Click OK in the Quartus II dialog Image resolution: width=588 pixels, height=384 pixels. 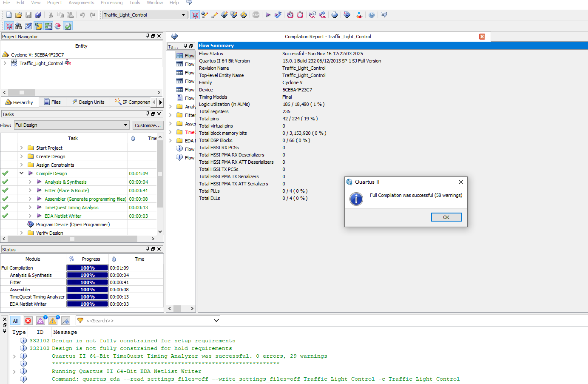(446, 217)
